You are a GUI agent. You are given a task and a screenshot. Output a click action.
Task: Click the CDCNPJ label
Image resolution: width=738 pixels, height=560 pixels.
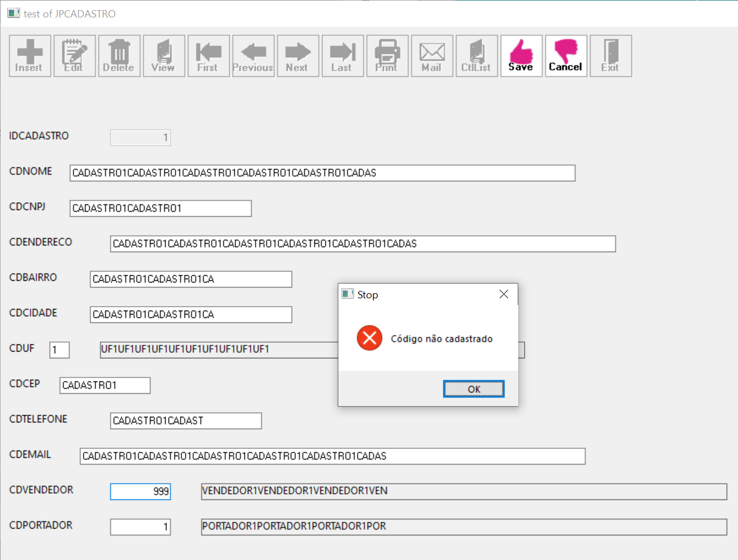pos(28,207)
